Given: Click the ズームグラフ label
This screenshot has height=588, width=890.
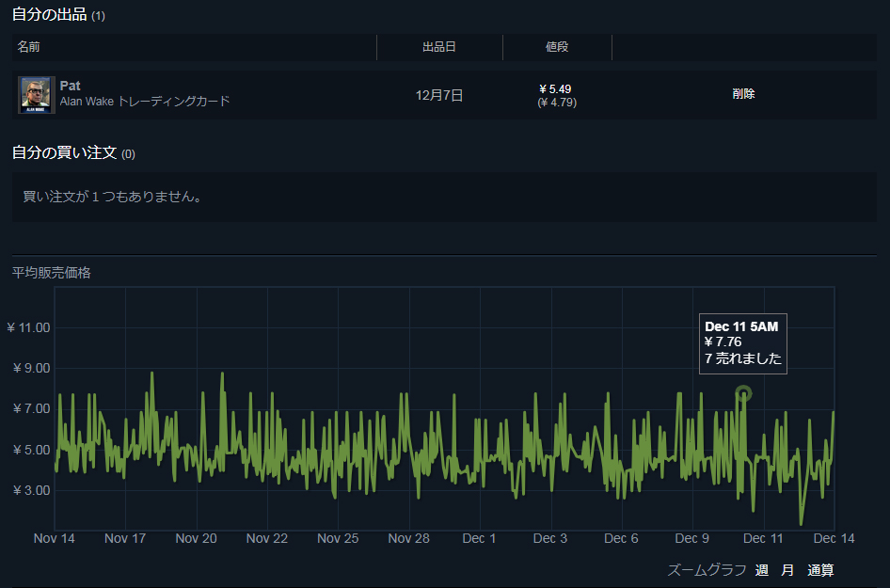Looking at the screenshot, I should pos(707,570).
